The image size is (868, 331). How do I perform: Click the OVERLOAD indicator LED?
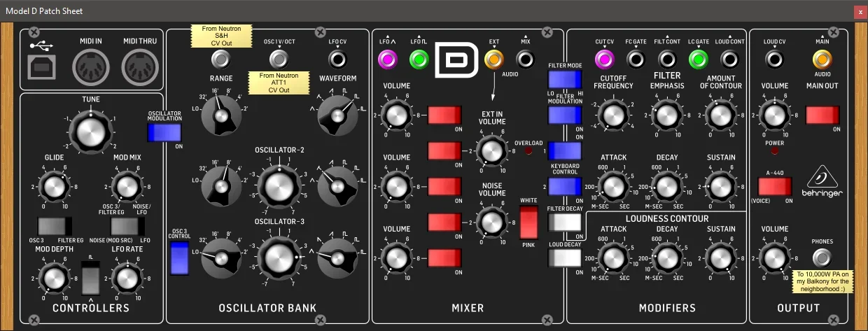pyautogui.click(x=528, y=151)
